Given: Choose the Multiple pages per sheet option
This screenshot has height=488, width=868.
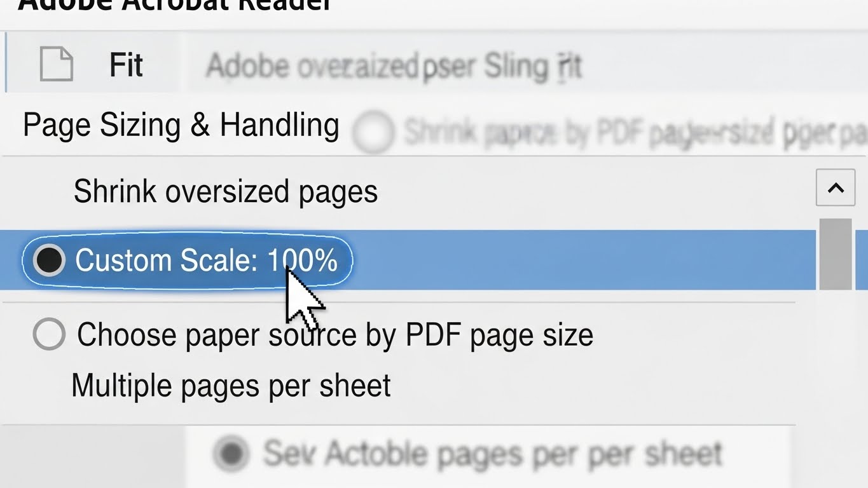Looking at the screenshot, I should pyautogui.click(x=231, y=386).
